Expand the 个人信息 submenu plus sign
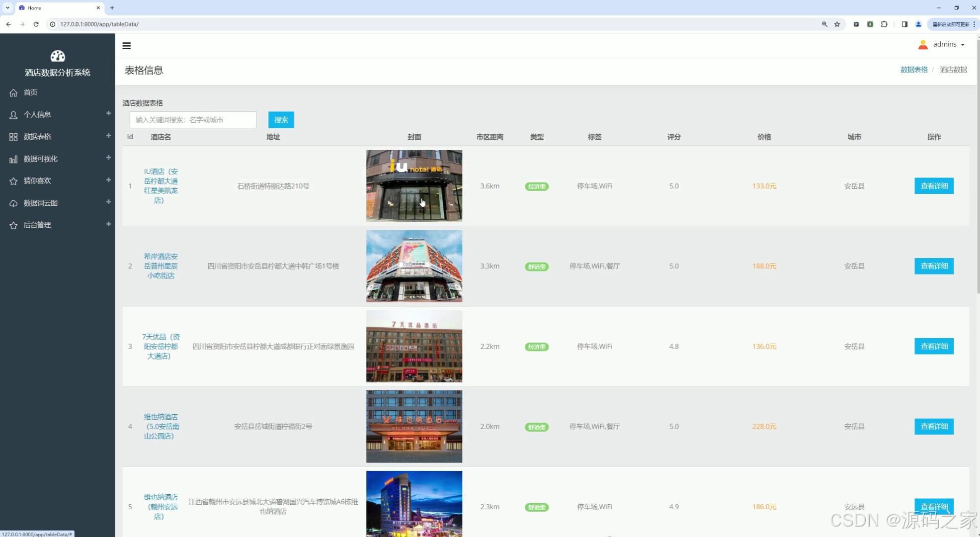Screen dimensions: 980x537 tap(108, 114)
